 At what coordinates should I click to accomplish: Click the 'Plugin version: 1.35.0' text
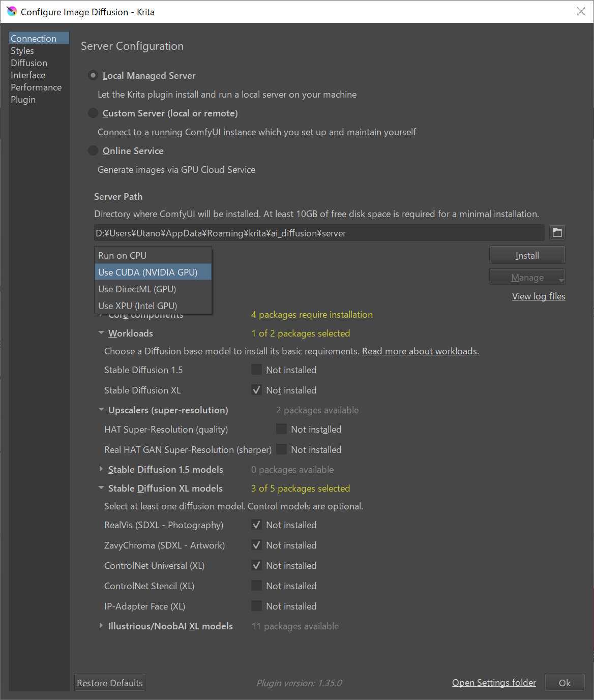[299, 683]
